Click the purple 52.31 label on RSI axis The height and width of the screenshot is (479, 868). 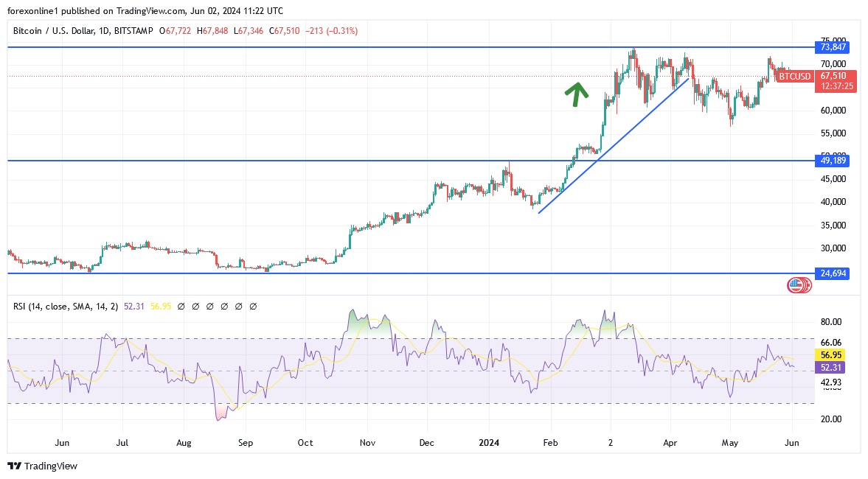[830, 367]
